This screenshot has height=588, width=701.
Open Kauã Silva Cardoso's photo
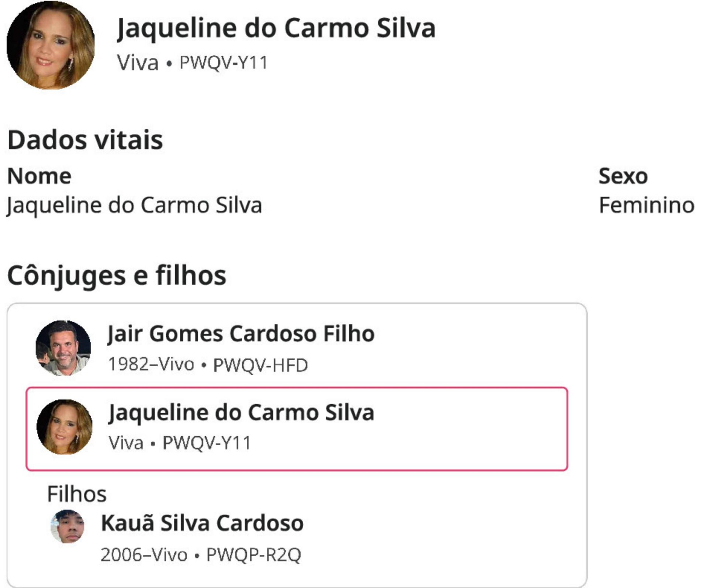68,526
